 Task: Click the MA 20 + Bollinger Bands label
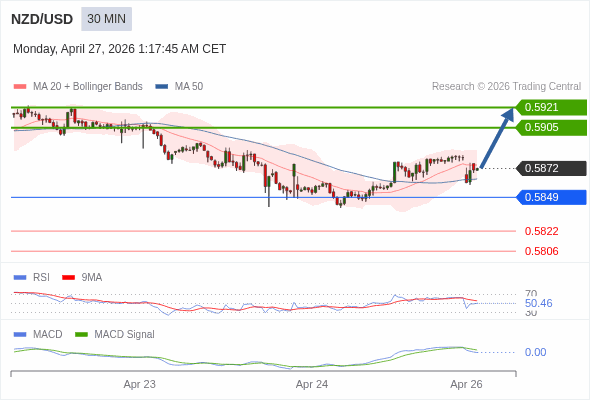click(x=88, y=87)
